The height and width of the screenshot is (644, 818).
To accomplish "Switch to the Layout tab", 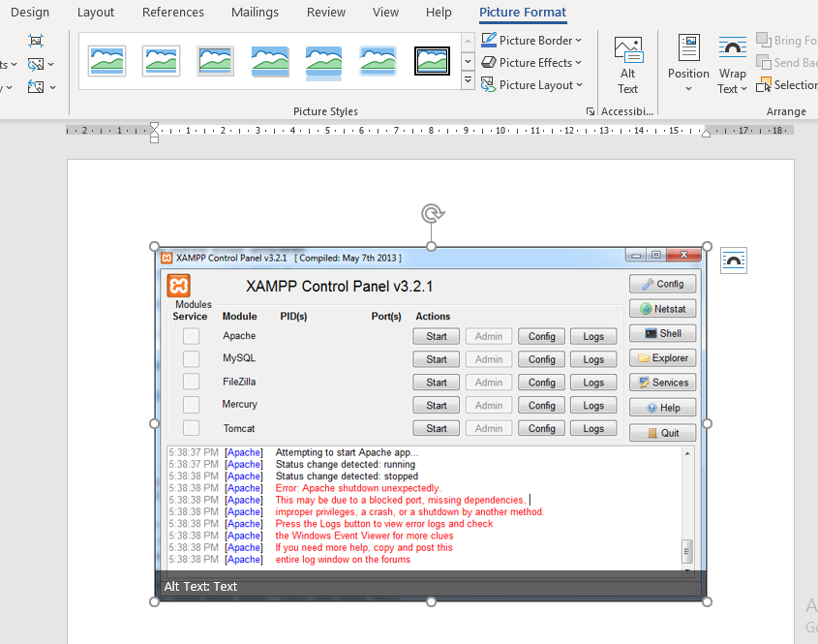I will pyautogui.click(x=96, y=12).
